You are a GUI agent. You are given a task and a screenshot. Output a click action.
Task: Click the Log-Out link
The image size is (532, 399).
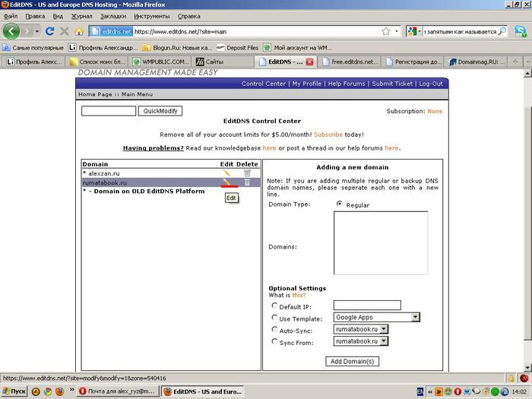(x=431, y=84)
